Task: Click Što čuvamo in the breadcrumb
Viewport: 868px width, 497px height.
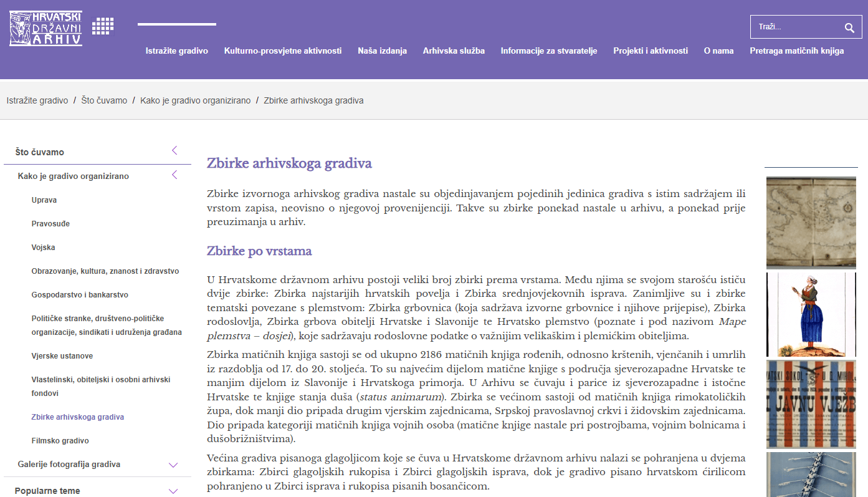Action: coord(104,100)
